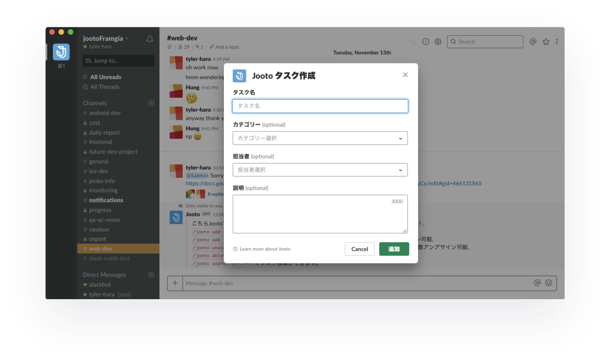611x364 pixels.
Task: Start a call with the phone icon
Action: point(414,42)
